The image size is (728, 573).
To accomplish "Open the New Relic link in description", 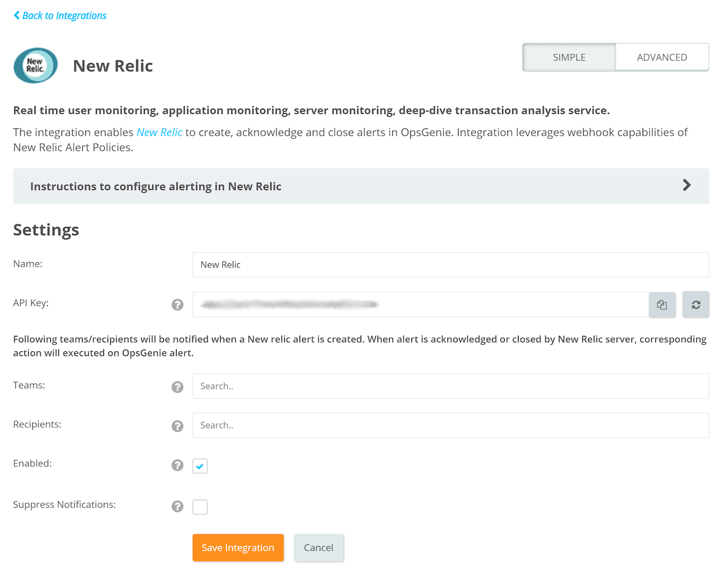I will coord(159,132).
